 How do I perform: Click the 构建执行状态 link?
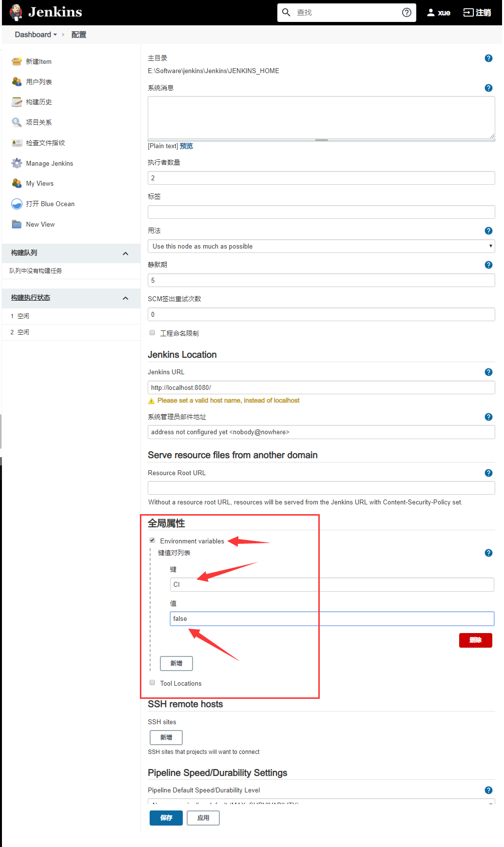point(31,298)
